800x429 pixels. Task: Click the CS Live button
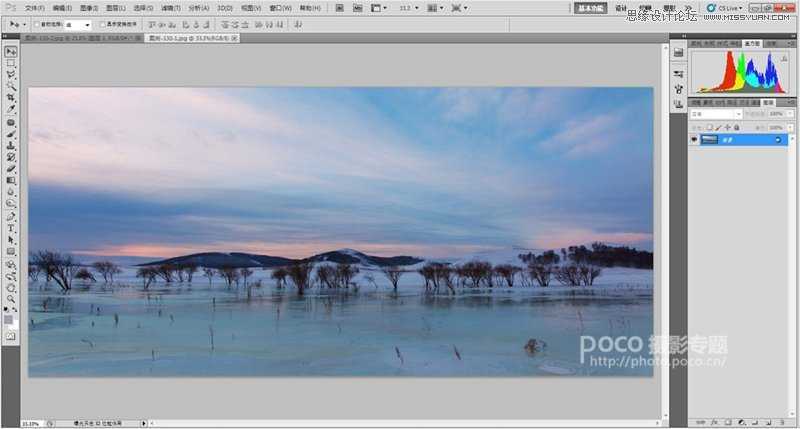point(725,8)
